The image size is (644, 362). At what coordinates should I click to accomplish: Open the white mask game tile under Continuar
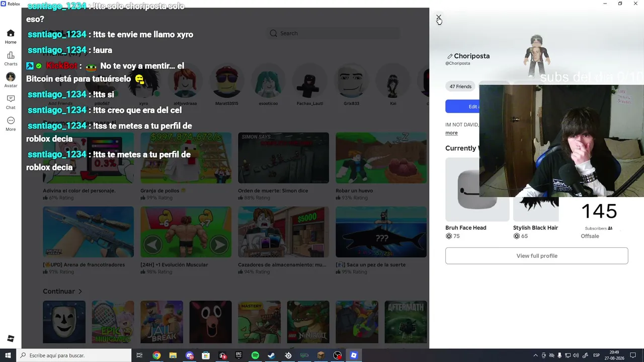tap(64, 322)
